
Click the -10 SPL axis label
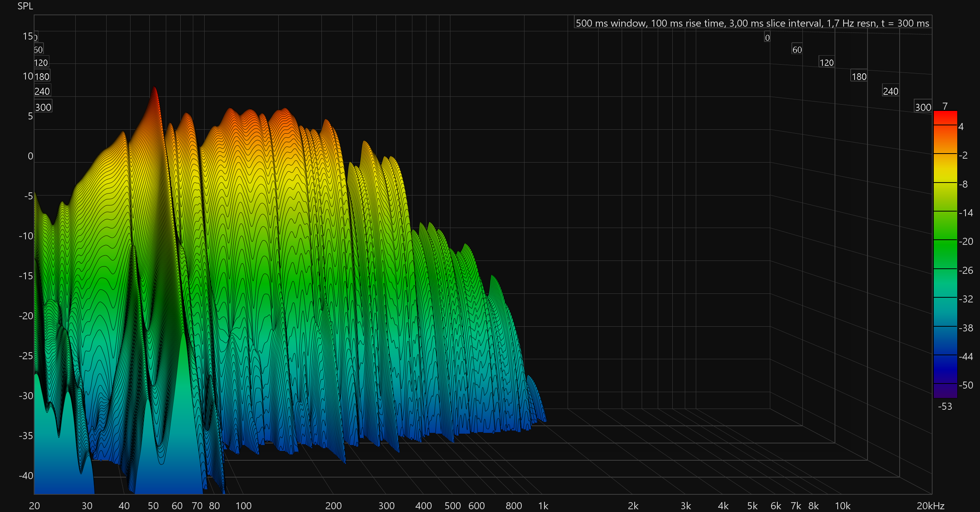(x=26, y=236)
